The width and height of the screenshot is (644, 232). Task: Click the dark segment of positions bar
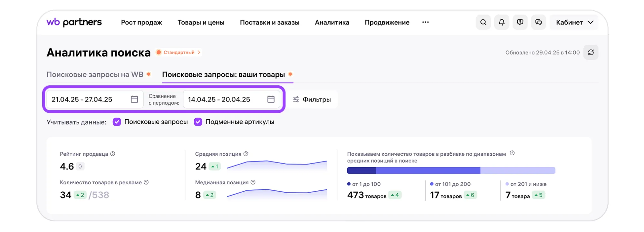[361, 170]
